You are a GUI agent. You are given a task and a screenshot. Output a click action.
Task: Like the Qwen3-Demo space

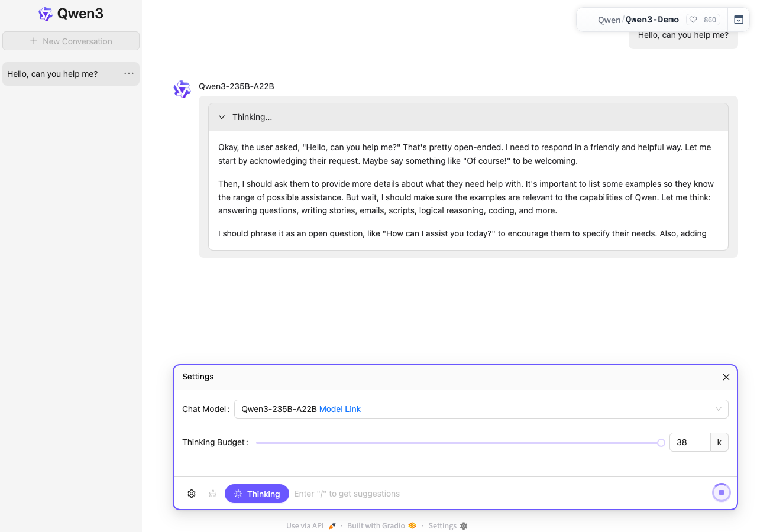[x=693, y=20]
